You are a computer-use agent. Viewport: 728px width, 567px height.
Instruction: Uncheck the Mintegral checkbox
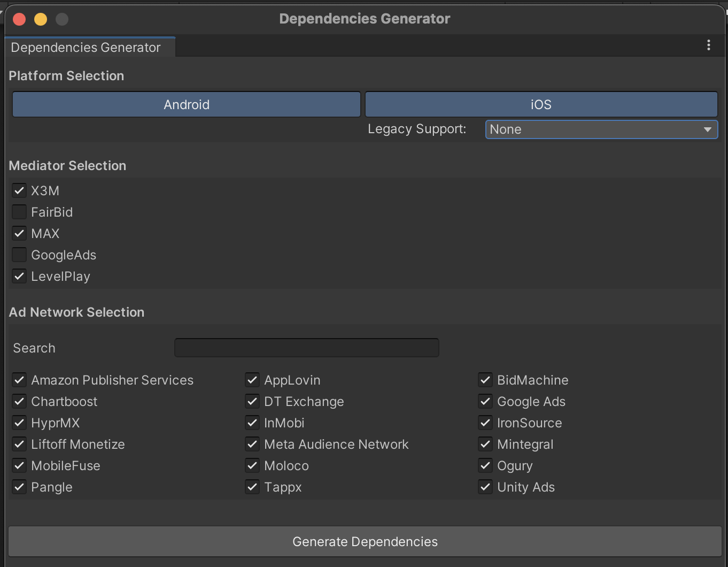pos(485,444)
